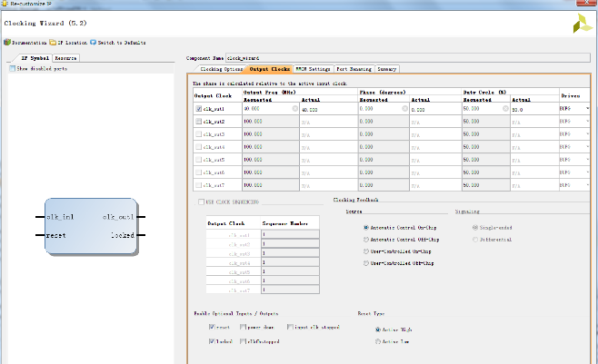Clear the clk_out1 duty cycle field icon
Screen dimensions: 598x364
pos(505,108)
